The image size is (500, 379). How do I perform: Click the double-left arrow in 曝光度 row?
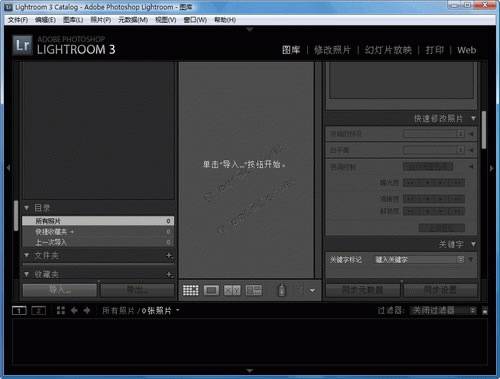point(411,183)
